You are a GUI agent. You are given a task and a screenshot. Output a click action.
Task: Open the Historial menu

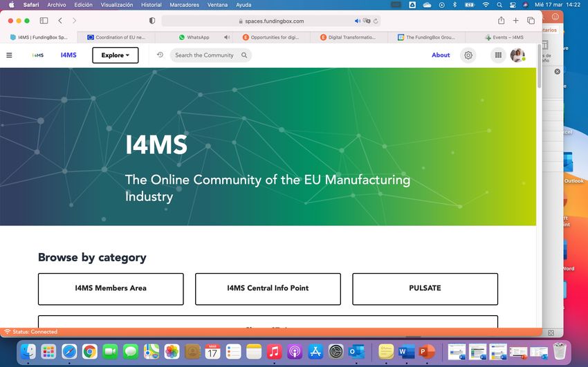click(x=151, y=5)
